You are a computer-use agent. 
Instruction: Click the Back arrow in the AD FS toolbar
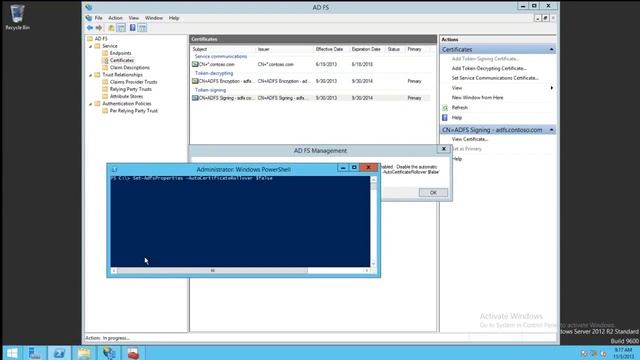90,28
